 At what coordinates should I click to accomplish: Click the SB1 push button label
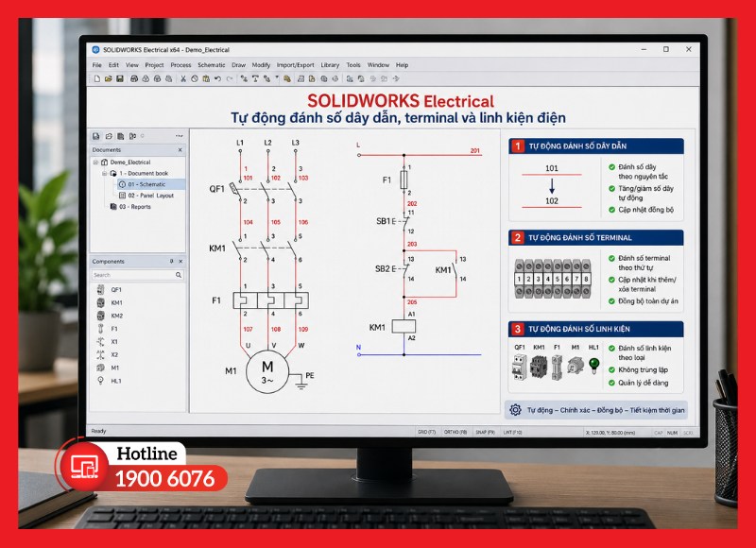click(383, 221)
